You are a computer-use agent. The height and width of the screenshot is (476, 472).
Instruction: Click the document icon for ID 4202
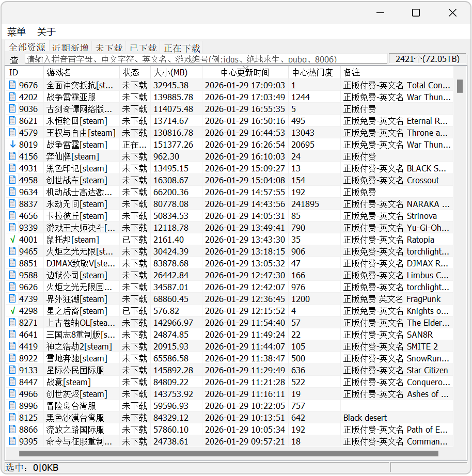point(12,97)
